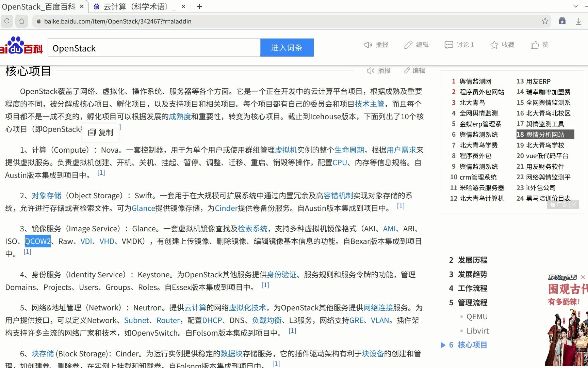Open the 虚拟化技术 link
The width and height of the screenshot is (588, 368).
(x=247, y=308)
